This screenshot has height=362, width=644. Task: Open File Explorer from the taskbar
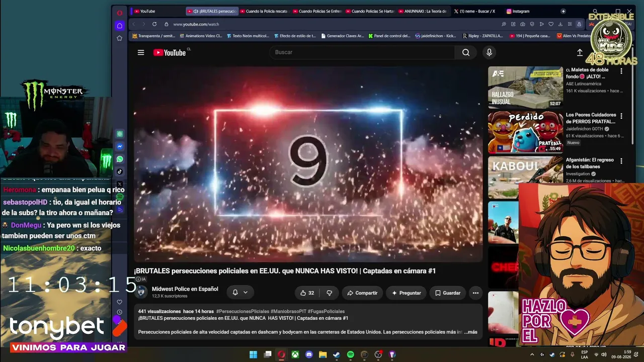[323, 354]
